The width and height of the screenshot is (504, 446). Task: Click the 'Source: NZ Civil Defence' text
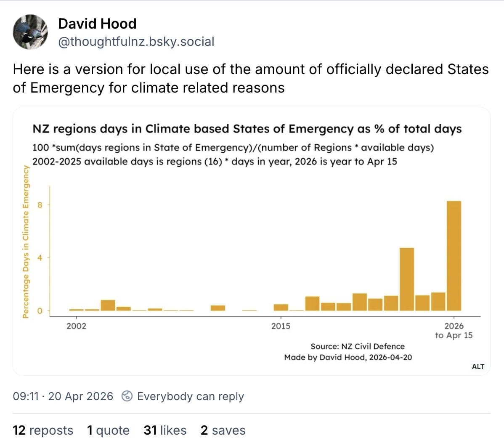[x=357, y=346]
